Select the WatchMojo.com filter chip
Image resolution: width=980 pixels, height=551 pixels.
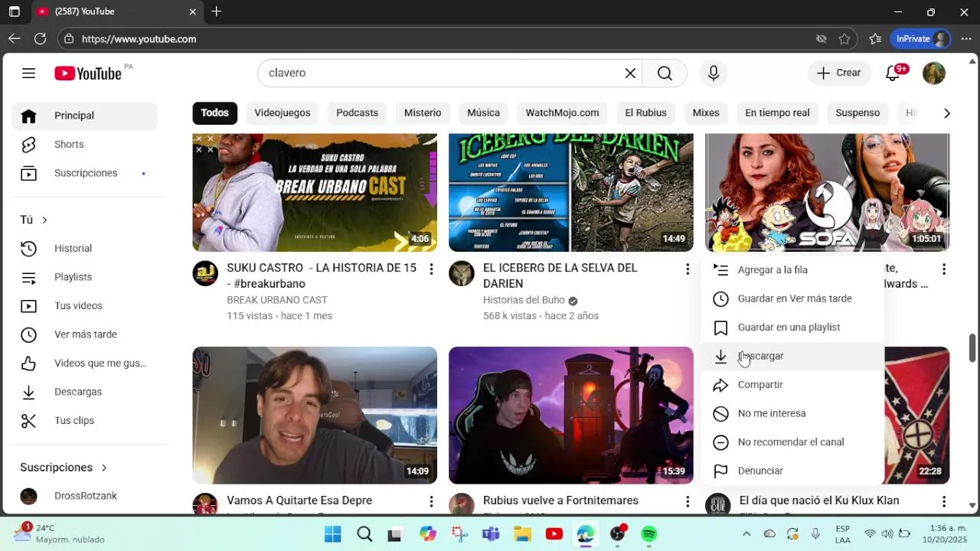click(562, 112)
